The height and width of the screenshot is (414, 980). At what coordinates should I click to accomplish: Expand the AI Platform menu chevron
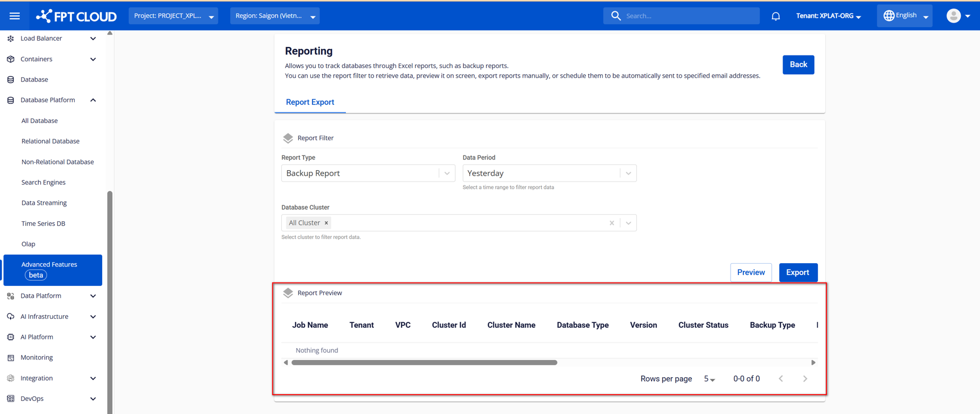click(x=93, y=337)
